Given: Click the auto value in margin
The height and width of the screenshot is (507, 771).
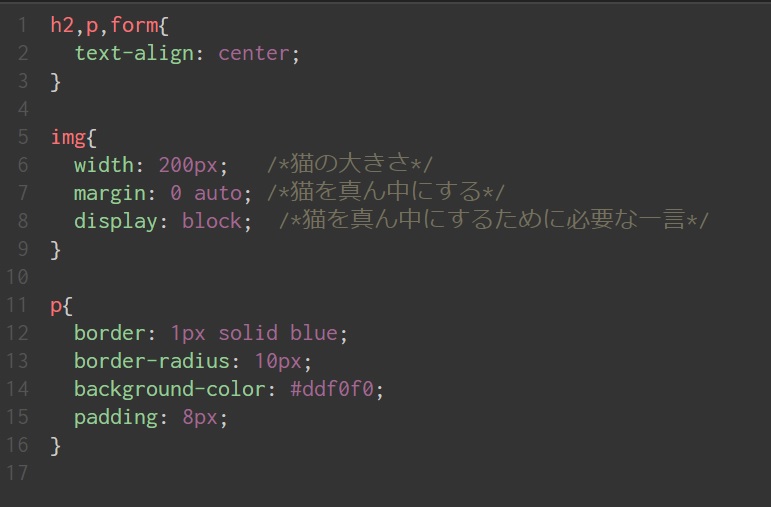Looking at the screenshot, I should 218,193.
